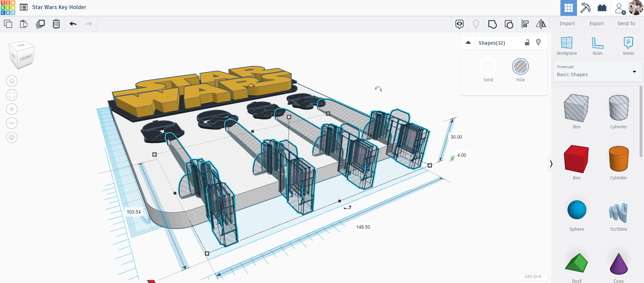Open the user profile avatar
Image resolution: width=644 pixels, height=283 pixels.
(636, 8)
